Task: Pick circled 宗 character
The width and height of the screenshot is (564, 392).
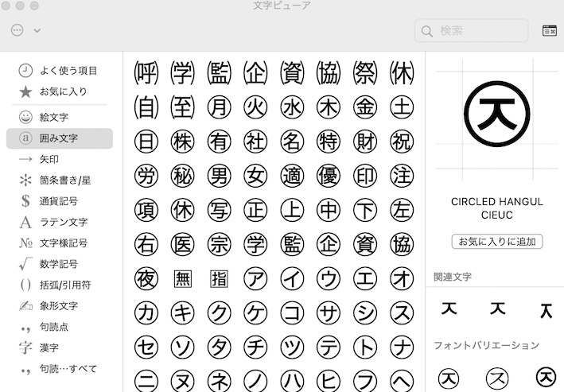Action: pos(219,245)
